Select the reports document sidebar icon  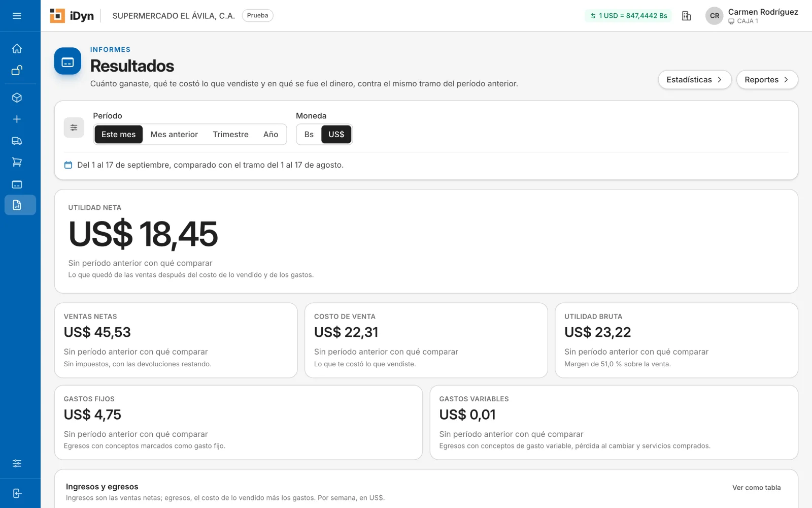(x=20, y=205)
